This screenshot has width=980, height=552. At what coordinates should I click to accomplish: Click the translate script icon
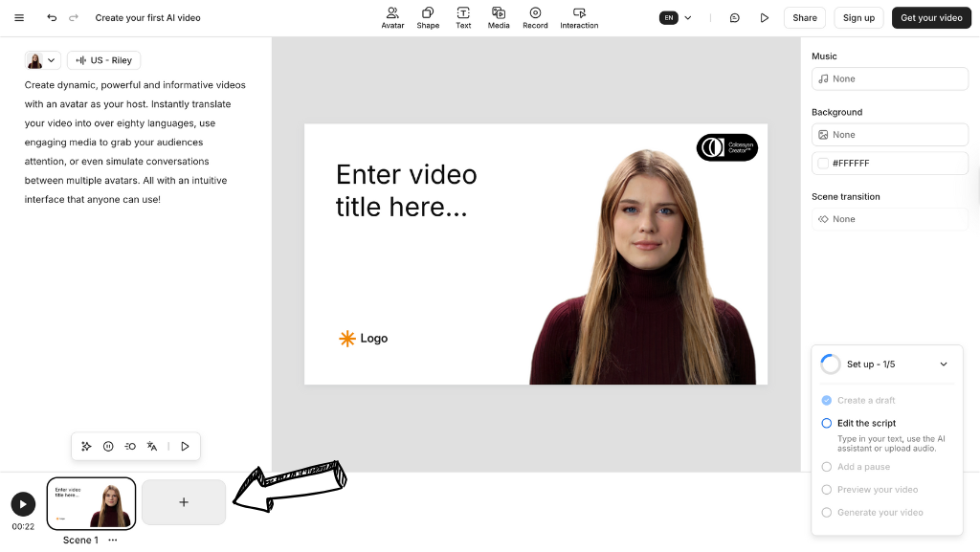[152, 446]
